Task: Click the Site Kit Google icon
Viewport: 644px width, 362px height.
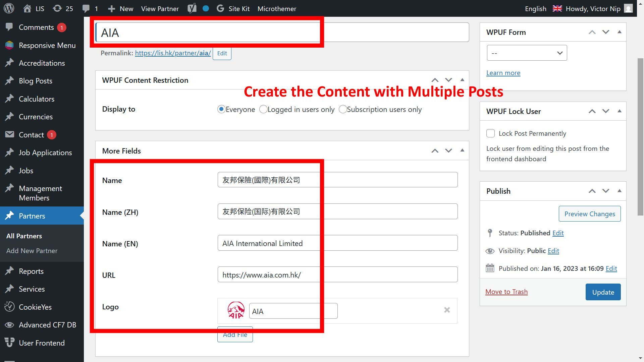Action: [x=220, y=8]
